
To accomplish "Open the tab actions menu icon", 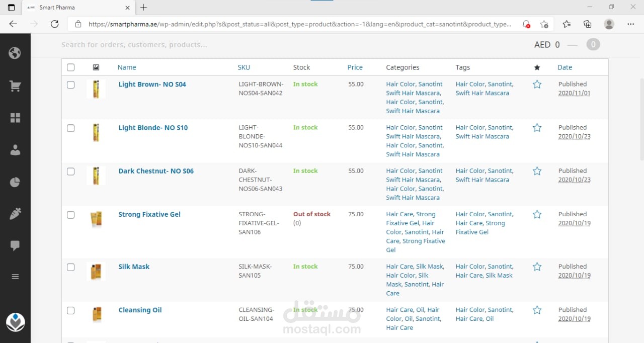I will point(11,8).
